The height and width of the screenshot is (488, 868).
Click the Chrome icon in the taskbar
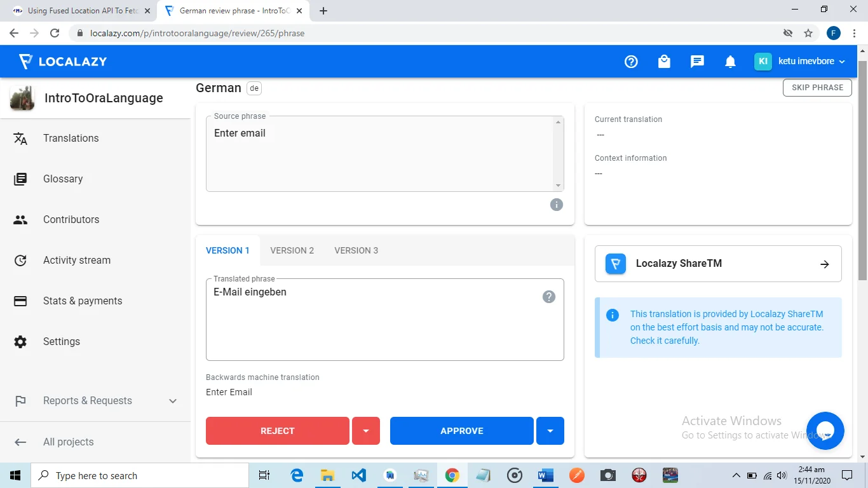pyautogui.click(x=452, y=475)
